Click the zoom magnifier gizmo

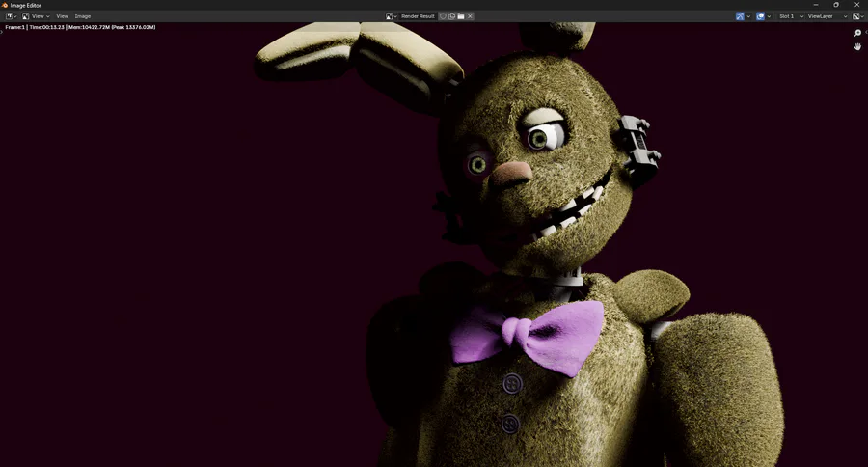click(x=857, y=33)
